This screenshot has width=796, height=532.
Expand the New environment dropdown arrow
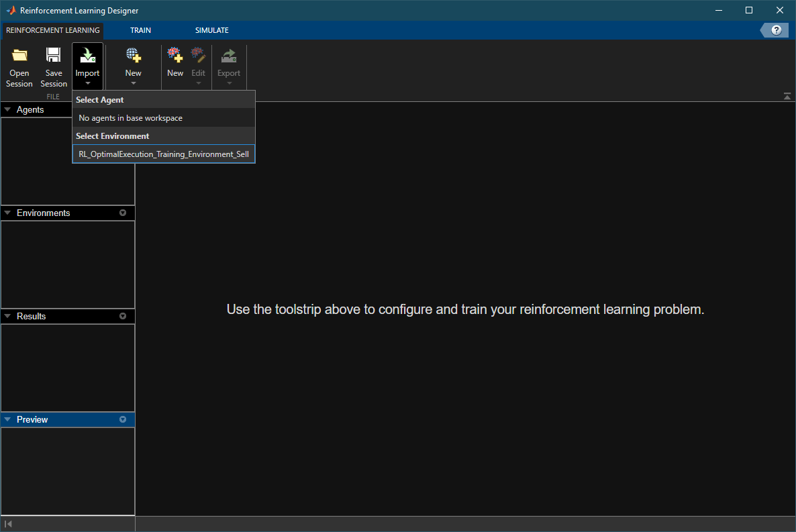click(134, 83)
